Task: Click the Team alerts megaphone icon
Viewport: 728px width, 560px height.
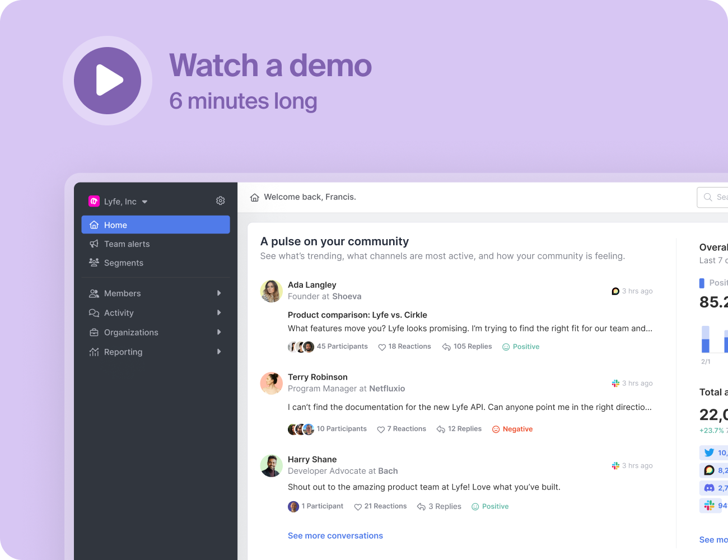Action: click(x=94, y=244)
